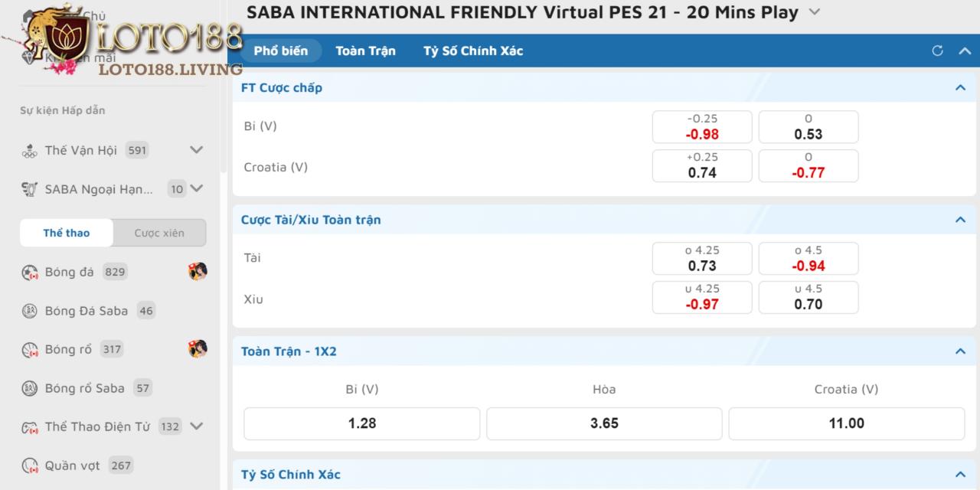
Task: Click the Bóng Đá Saba icon
Action: click(30, 311)
